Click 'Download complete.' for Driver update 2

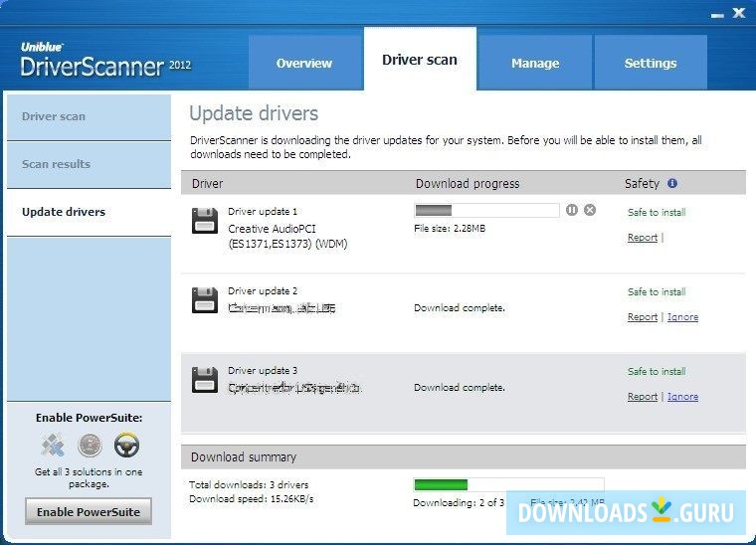(460, 308)
